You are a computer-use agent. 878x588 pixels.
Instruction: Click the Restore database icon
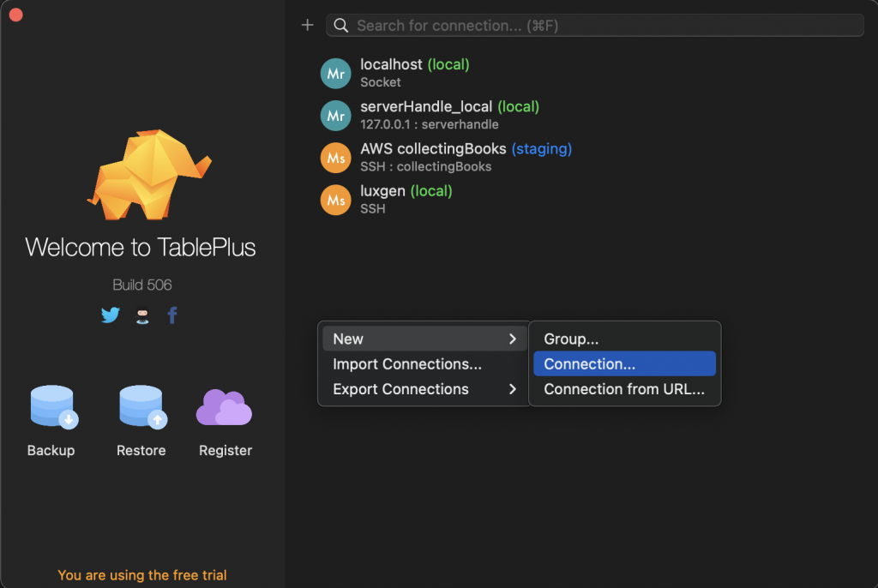143,407
